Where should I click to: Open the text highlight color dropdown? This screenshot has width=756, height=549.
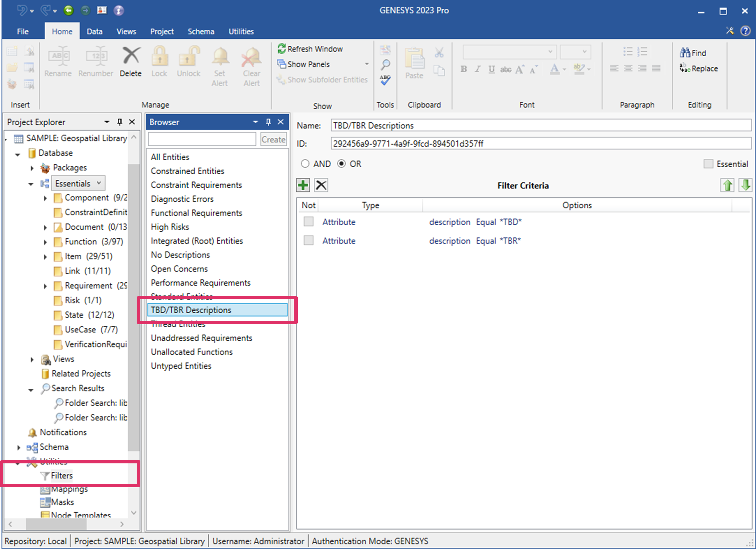coord(589,69)
